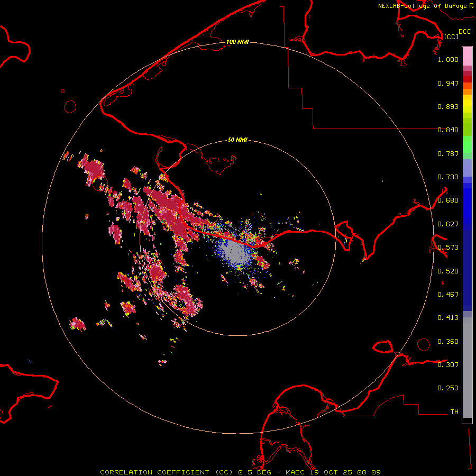Select the 1.000 color scale value
This screenshot has height=476, width=476.
(x=448, y=59)
